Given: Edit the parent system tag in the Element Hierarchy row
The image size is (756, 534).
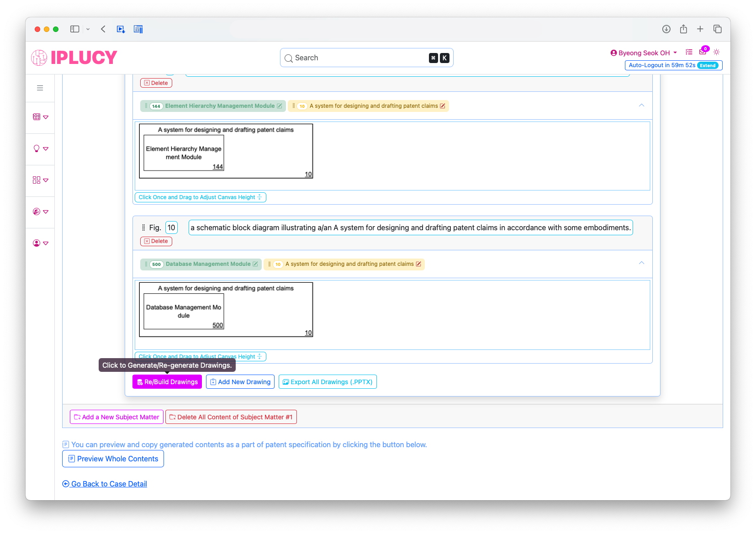Looking at the screenshot, I should (443, 106).
